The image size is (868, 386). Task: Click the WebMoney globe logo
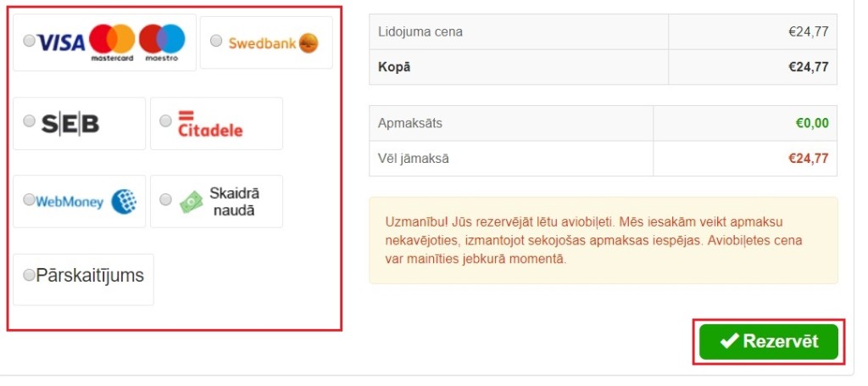tap(124, 201)
